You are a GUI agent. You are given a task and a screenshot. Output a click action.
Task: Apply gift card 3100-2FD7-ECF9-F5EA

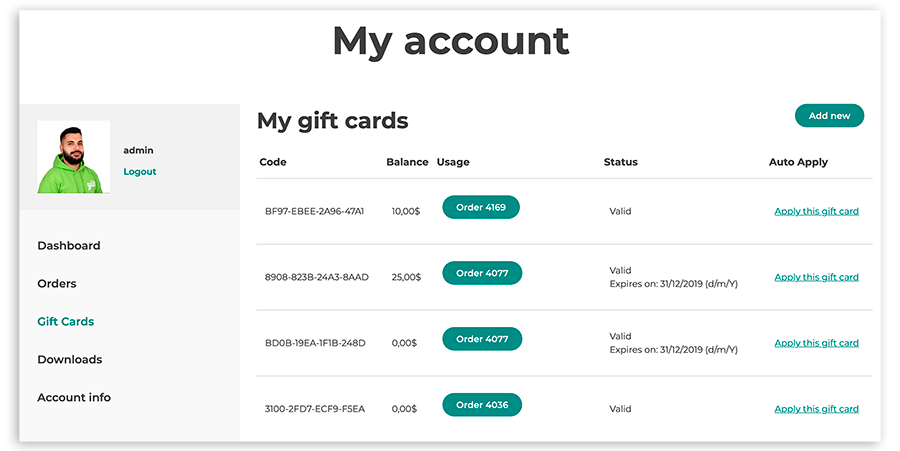point(816,409)
